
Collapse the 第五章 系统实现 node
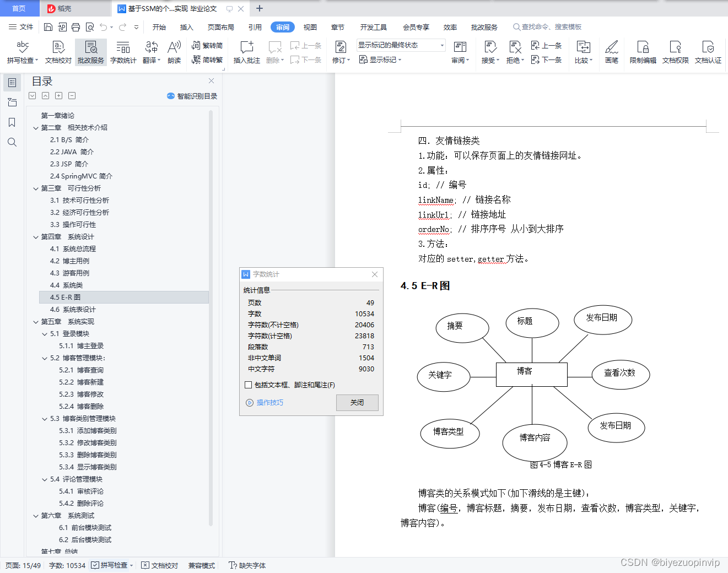36,322
